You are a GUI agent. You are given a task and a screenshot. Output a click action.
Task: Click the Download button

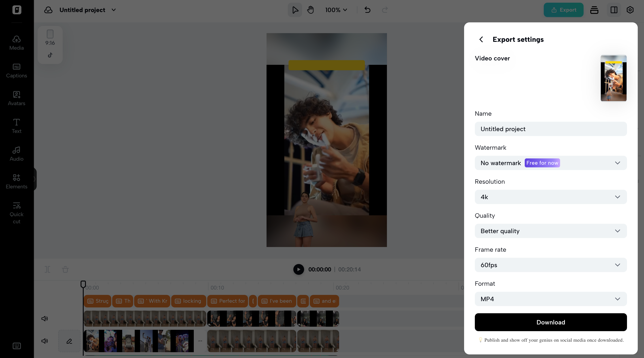550,322
